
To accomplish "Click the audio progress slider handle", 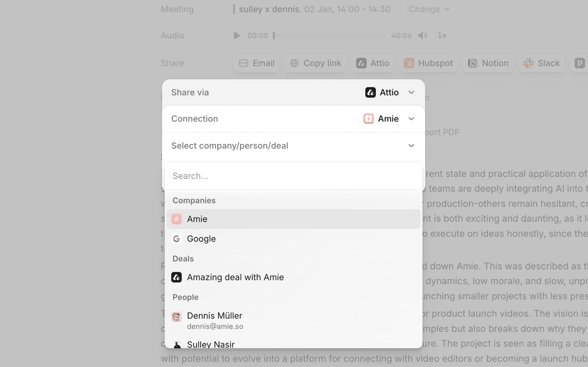I will (274, 36).
